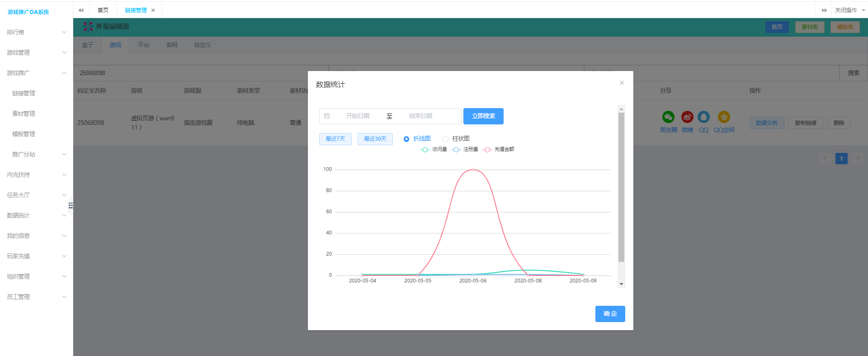This screenshot has width=868, height=356.
Task: Select the 柱状图 radio button
Action: [x=445, y=139]
